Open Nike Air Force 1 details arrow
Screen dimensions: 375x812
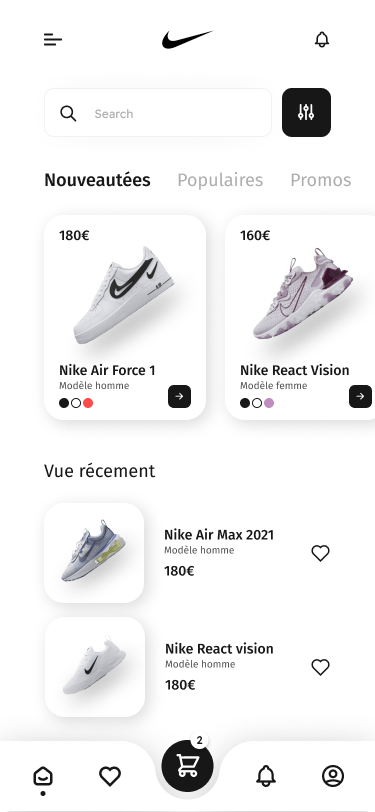tap(179, 397)
